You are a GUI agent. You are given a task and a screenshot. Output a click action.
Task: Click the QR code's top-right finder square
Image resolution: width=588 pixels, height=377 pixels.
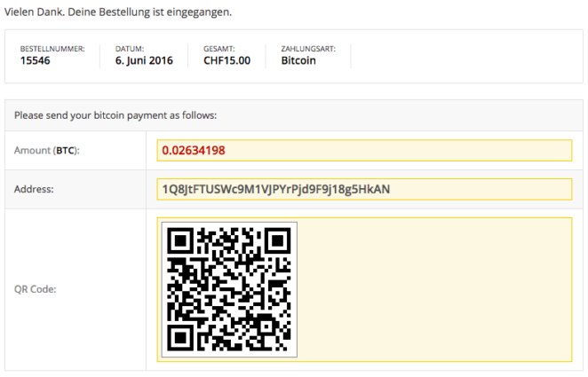pos(276,242)
